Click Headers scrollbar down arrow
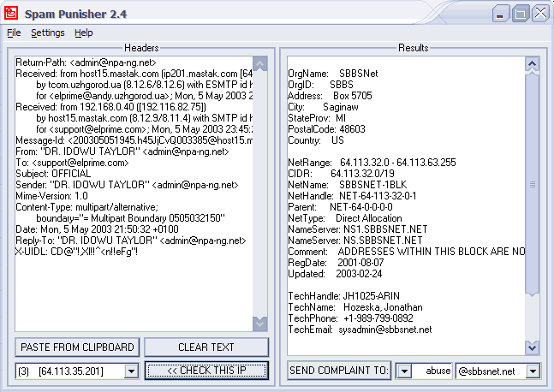Viewport: 554px width, 392px height. pos(260,324)
